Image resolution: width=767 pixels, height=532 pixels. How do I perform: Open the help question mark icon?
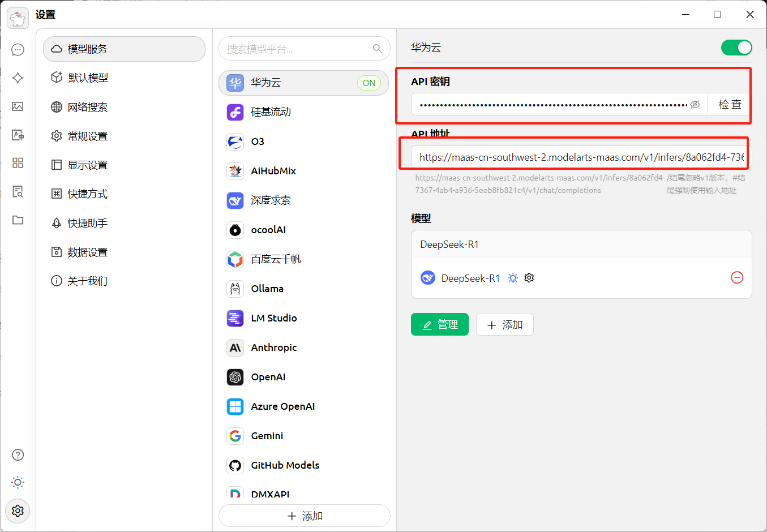pyautogui.click(x=18, y=455)
